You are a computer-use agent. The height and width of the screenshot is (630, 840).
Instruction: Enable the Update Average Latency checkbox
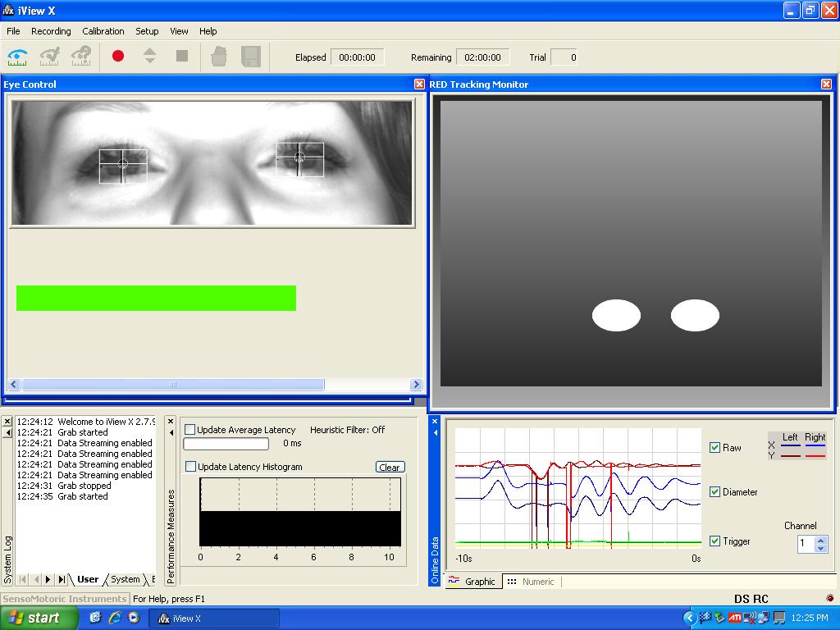point(189,429)
